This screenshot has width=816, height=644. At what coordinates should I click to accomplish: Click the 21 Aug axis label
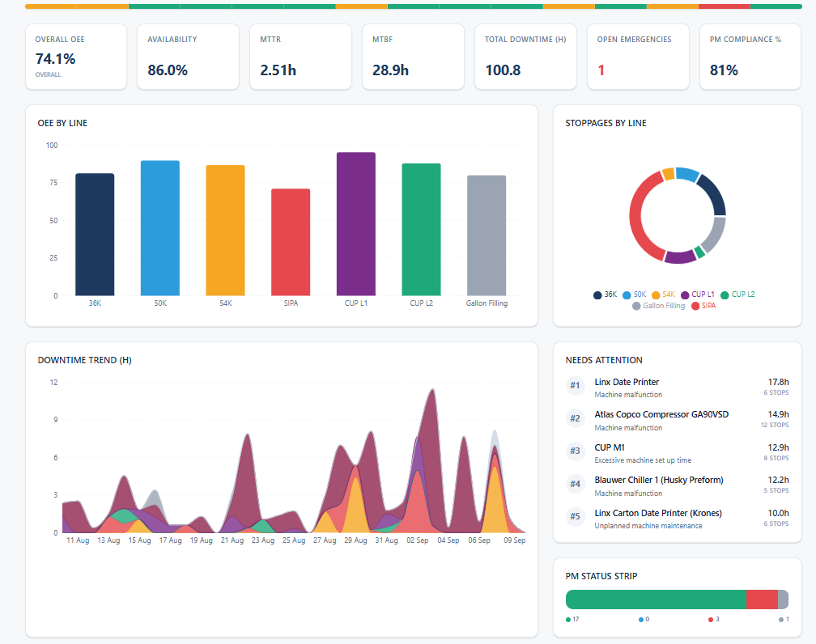232,540
